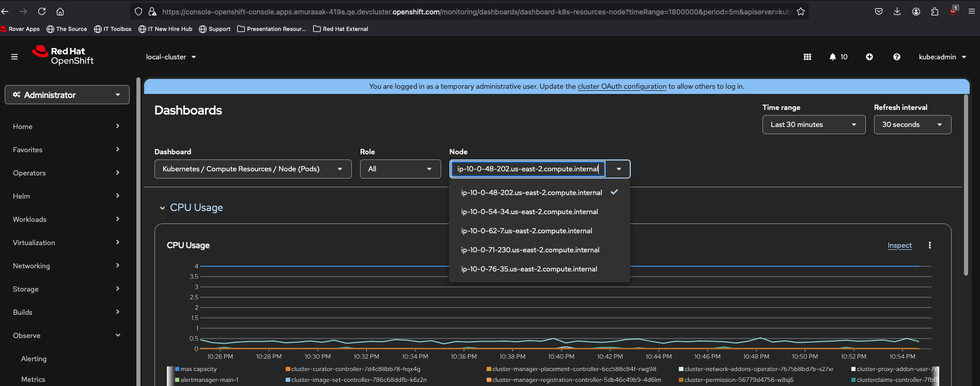Open the hamburger navigation menu
The width and height of the screenshot is (980, 386).
pyautogui.click(x=14, y=57)
